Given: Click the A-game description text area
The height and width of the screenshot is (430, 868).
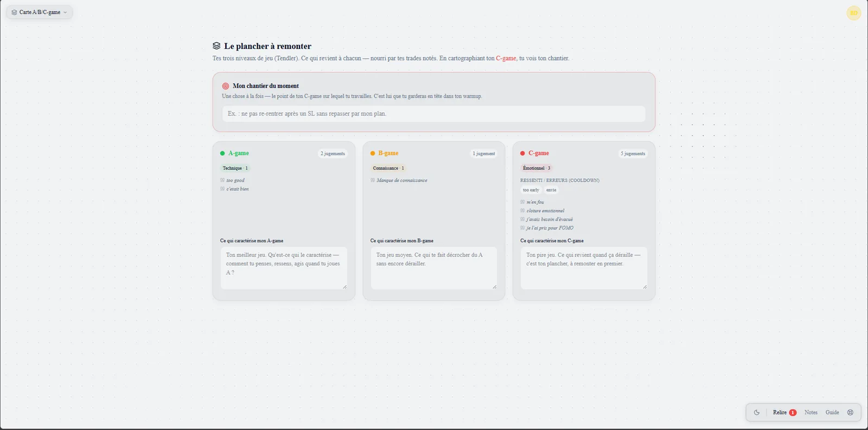Looking at the screenshot, I should coord(284,268).
